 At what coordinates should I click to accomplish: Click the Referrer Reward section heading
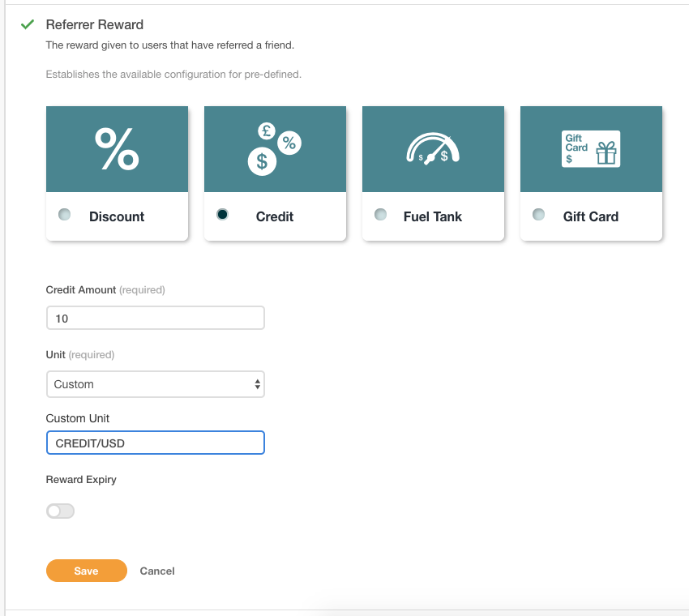pyautogui.click(x=94, y=25)
